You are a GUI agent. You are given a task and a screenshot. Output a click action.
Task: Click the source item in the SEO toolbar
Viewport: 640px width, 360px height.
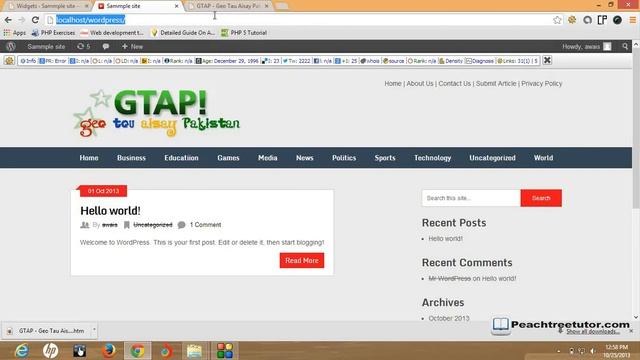(x=393, y=61)
